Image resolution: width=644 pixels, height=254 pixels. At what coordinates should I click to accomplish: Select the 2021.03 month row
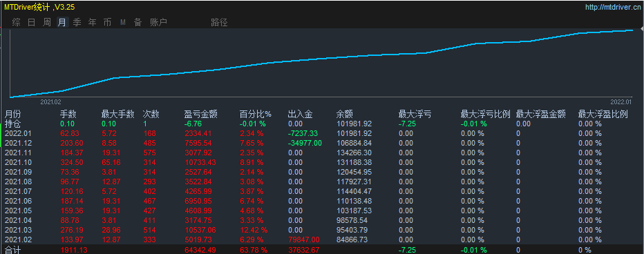tap(322, 230)
